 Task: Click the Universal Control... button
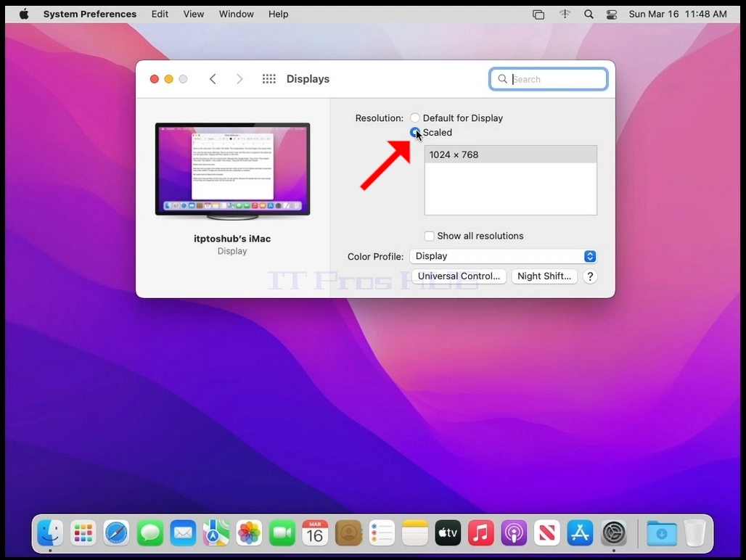[459, 276]
